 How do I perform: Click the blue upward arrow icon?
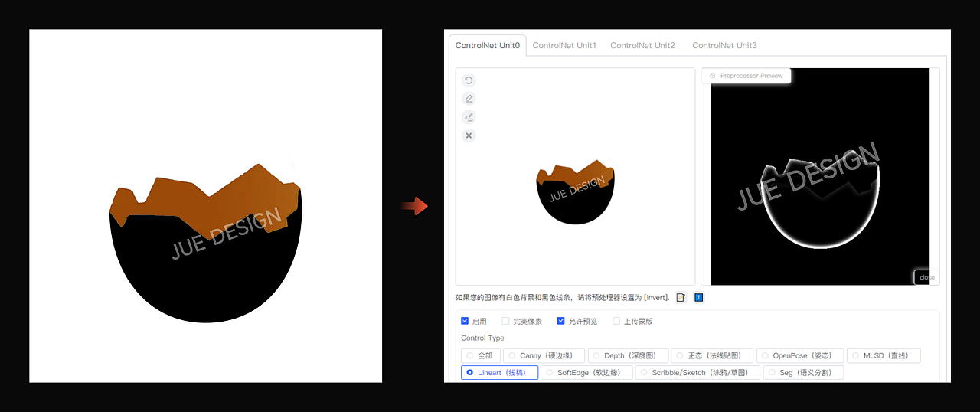[x=698, y=297]
